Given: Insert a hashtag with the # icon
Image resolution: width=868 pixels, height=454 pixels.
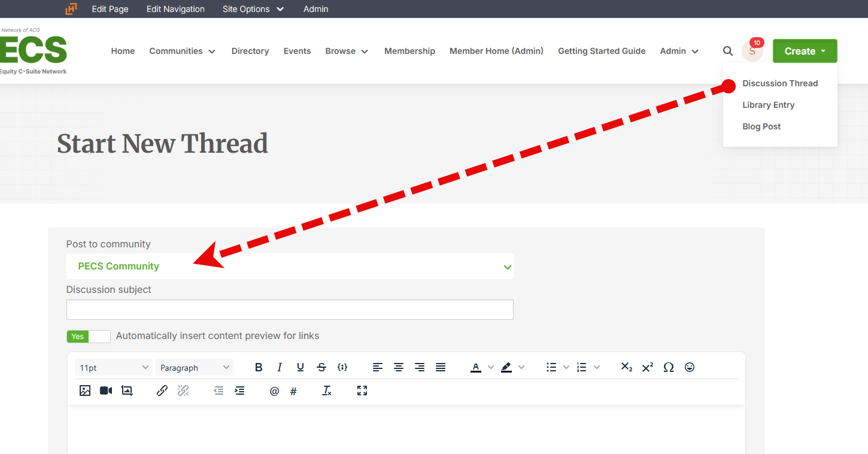Looking at the screenshot, I should [293, 391].
